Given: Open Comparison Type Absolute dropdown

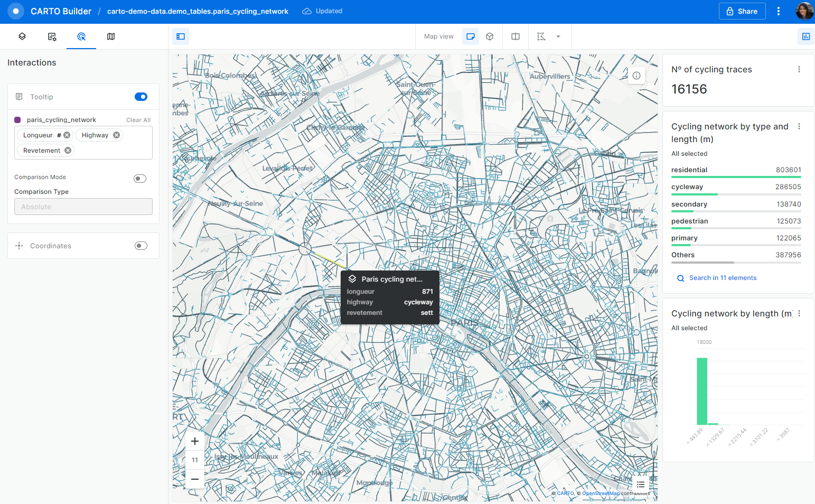Looking at the screenshot, I should (83, 207).
